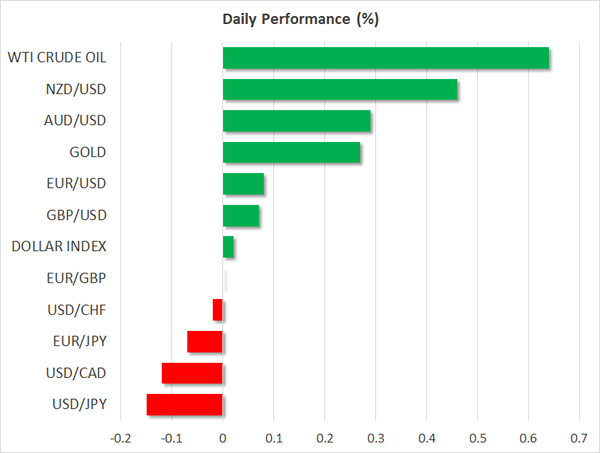
Task: Click the small Dollar Index bar
Action: coord(228,246)
